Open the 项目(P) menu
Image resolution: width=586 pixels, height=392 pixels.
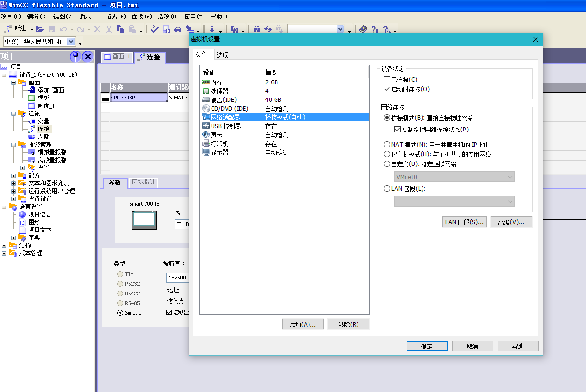[11, 16]
